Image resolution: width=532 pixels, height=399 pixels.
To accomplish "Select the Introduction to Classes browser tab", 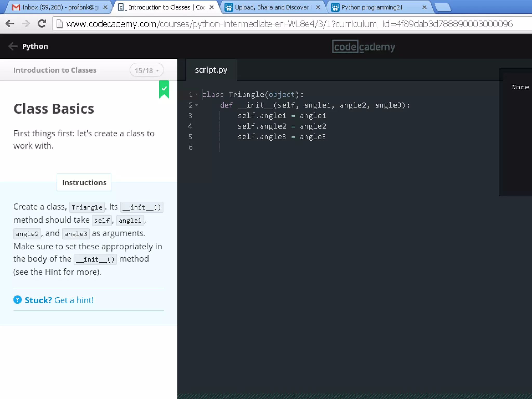I will 166,7.
